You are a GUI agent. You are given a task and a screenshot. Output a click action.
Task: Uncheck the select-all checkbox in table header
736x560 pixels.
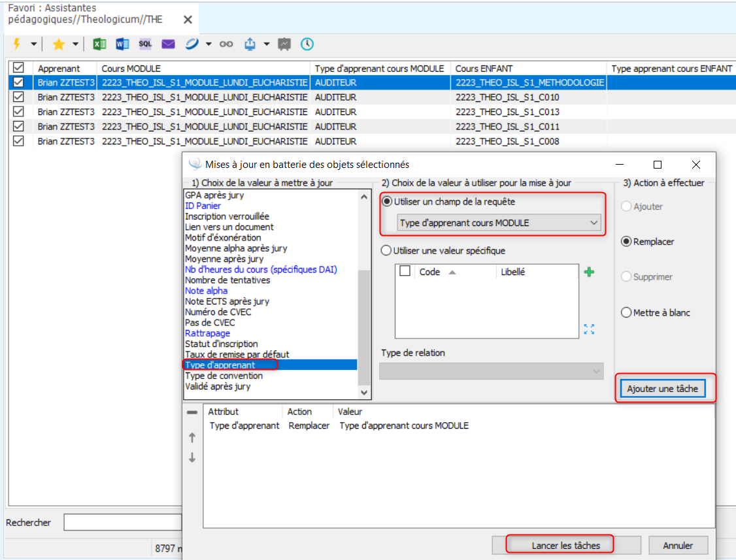(x=18, y=68)
